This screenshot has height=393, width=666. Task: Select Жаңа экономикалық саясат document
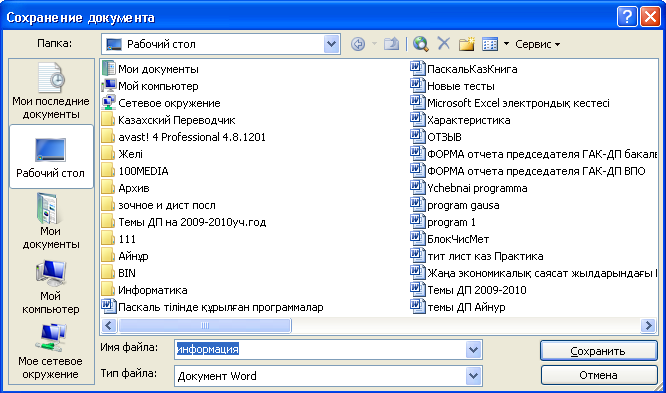(533, 273)
